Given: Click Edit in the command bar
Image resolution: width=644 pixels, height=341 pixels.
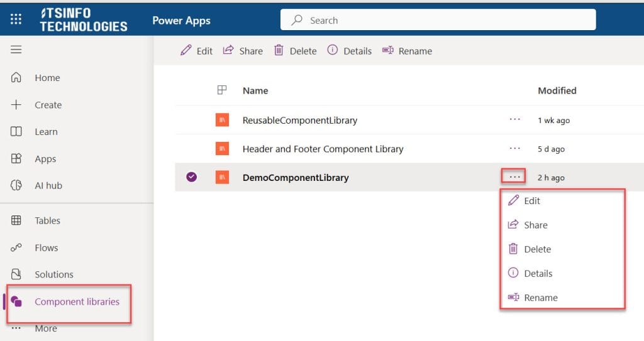Looking at the screenshot, I should [196, 50].
